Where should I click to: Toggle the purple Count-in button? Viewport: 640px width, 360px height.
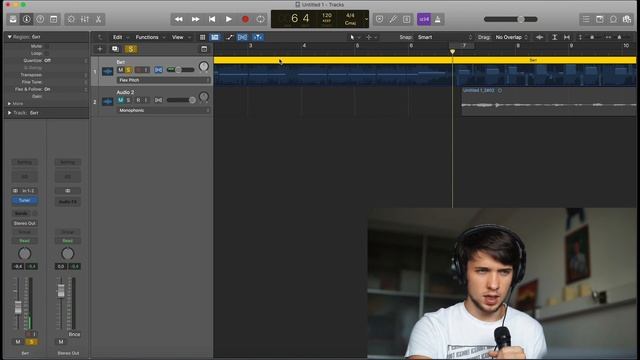424,19
